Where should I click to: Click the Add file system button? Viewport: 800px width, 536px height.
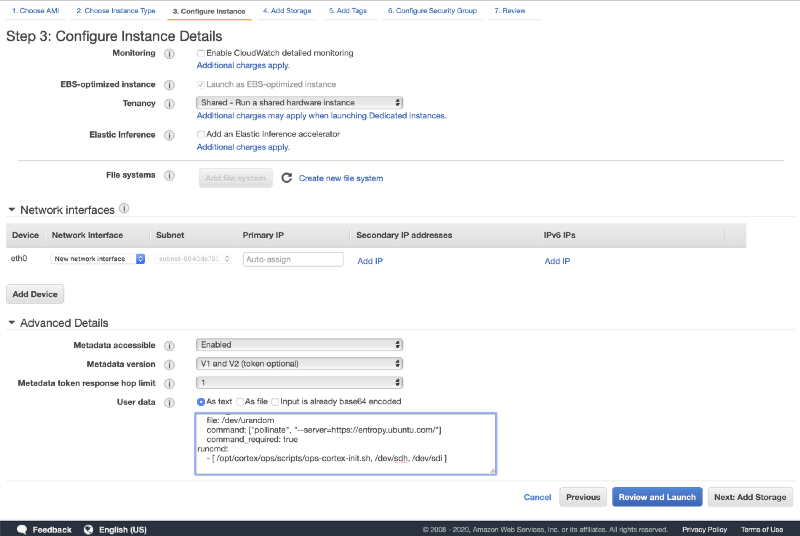(x=235, y=178)
